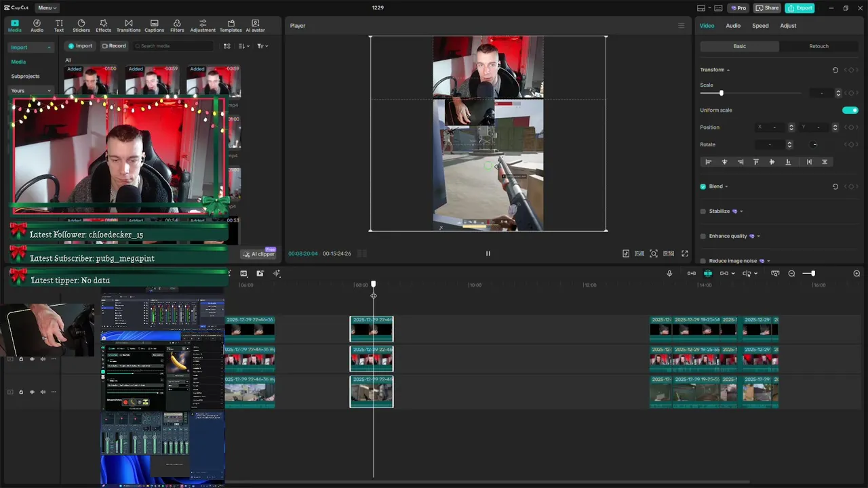Select the Basic sub-tab
The image size is (868, 488).
pyautogui.click(x=740, y=46)
